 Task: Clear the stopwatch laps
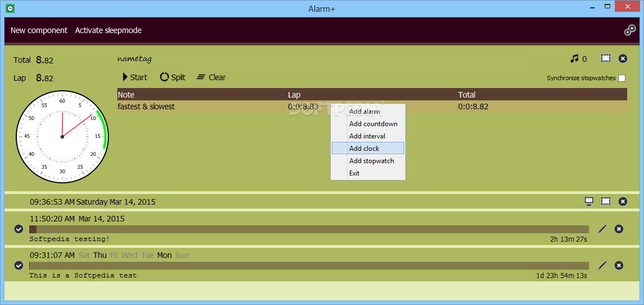(x=211, y=77)
